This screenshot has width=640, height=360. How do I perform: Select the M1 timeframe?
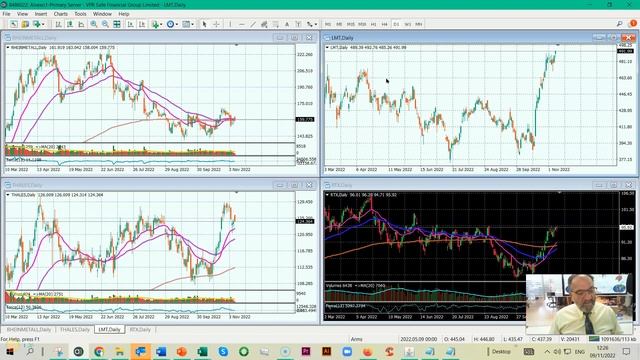(328, 24)
